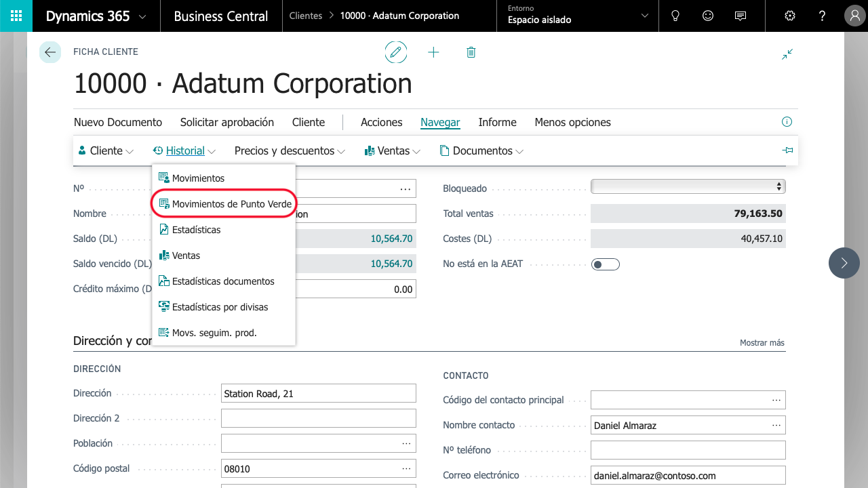Click the information circle icon
The width and height of the screenshot is (868, 488).
(787, 122)
